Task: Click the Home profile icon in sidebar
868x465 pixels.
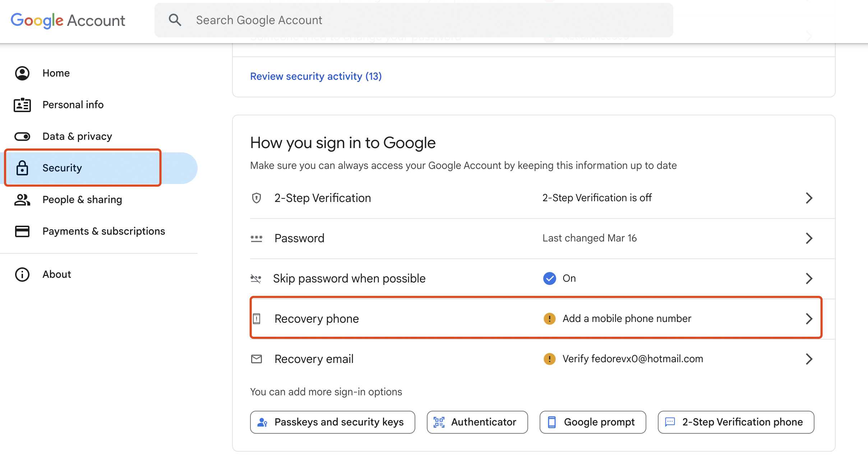Action: pos(22,73)
